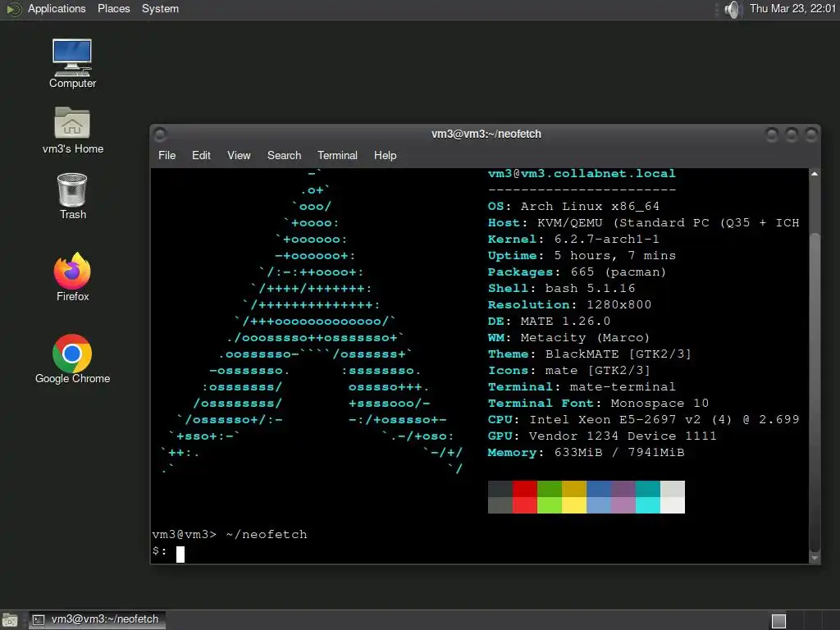The width and height of the screenshot is (840, 630).
Task: Click the WM line Metacity (Marco)
Action: (x=569, y=337)
